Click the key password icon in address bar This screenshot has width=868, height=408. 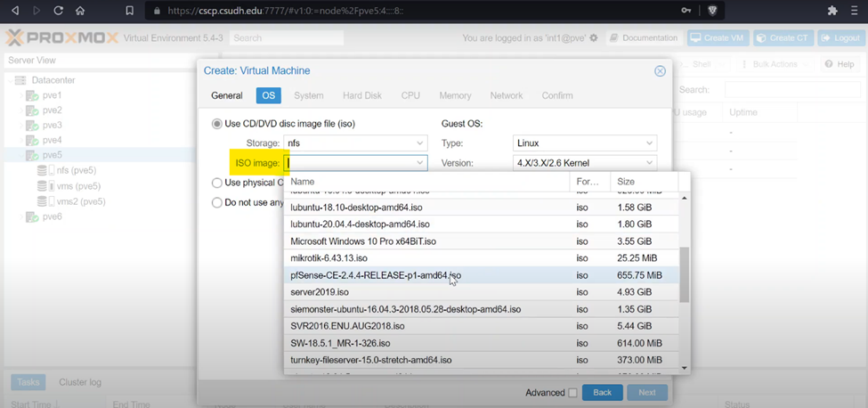(685, 11)
